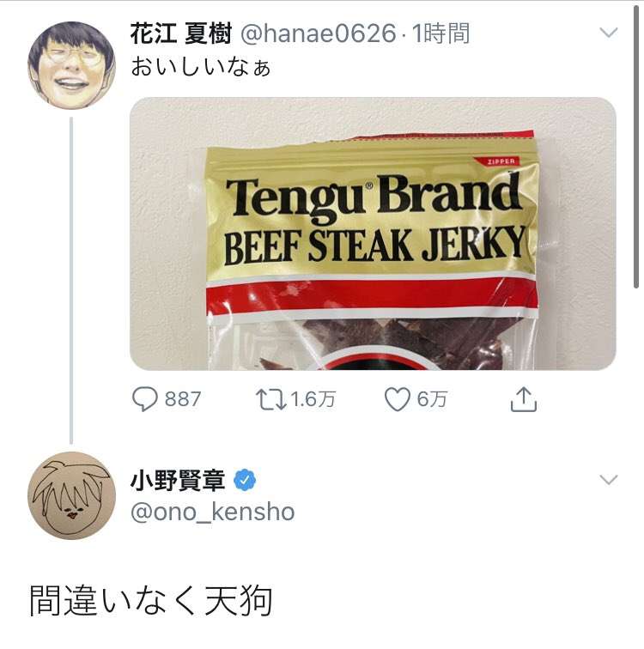The height and width of the screenshot is (649, 644).
Task: Open 花江 夏樹's profile avatar
Action: pyautogui.click(x=71, y=65)
